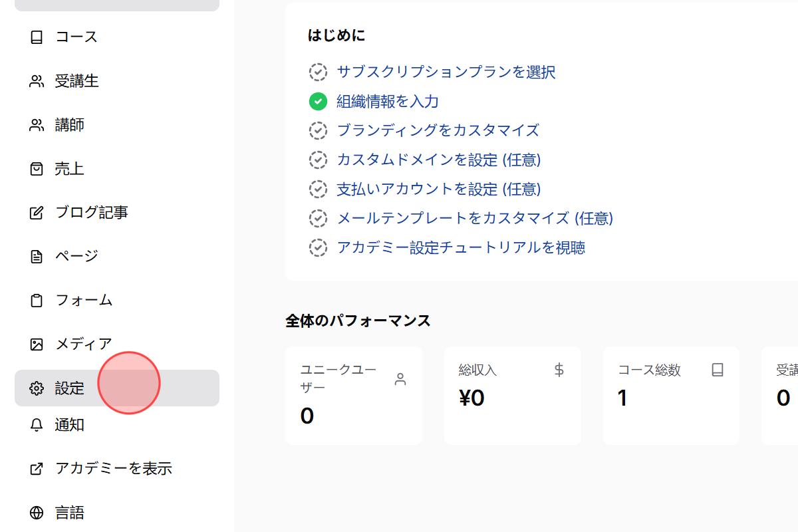This screenshot has height=532, width=798.
Task: Open notifications via the bell icon
Action: point(37,425)
